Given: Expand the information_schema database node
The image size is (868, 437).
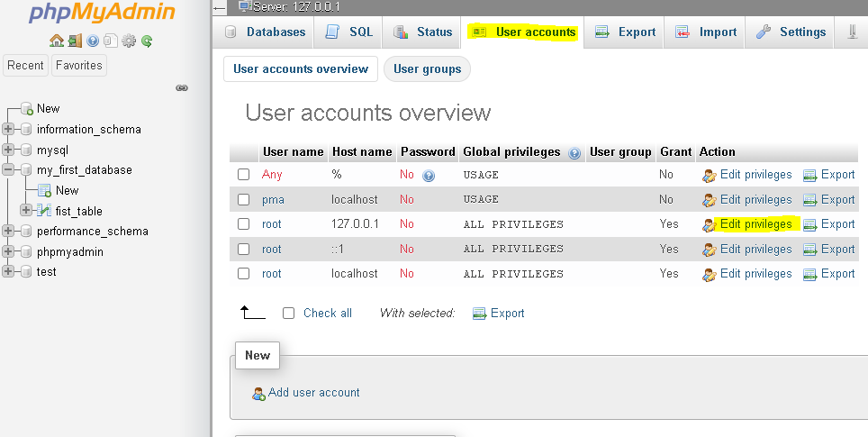Looking at the screenshot, I should 9,129.
